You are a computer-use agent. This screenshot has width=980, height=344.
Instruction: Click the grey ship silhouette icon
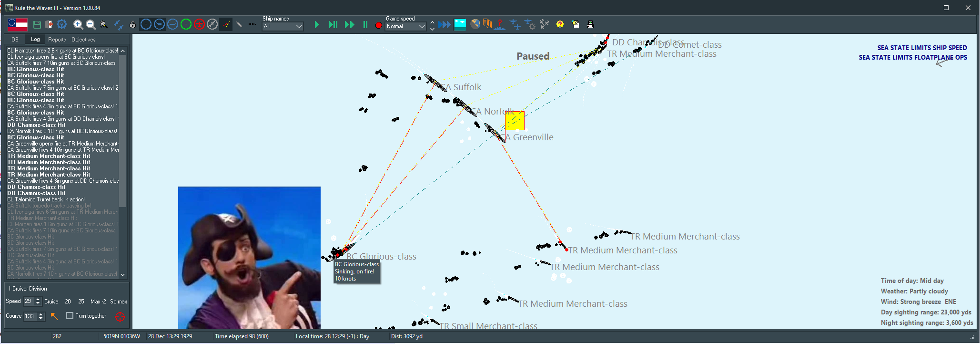239,24
